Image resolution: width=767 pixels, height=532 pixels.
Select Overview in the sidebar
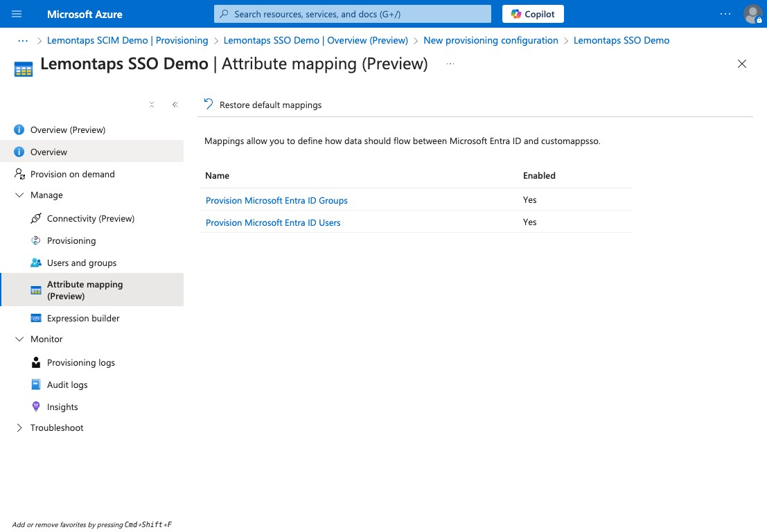click(92, 152)
